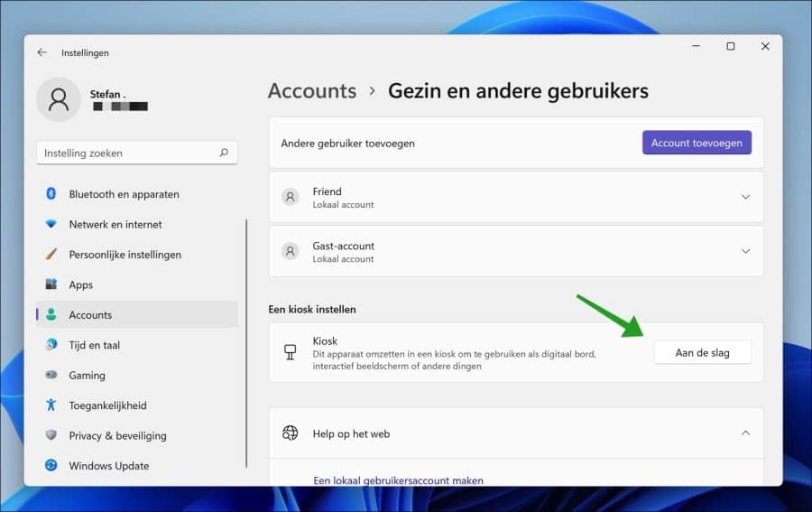Click the globe icon for Help op het web

(290, 433)
